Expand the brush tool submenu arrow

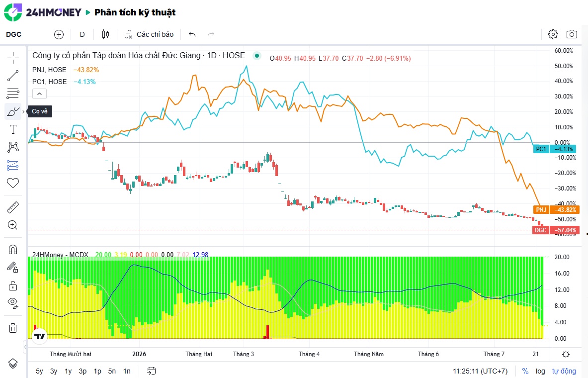point(23,111)
